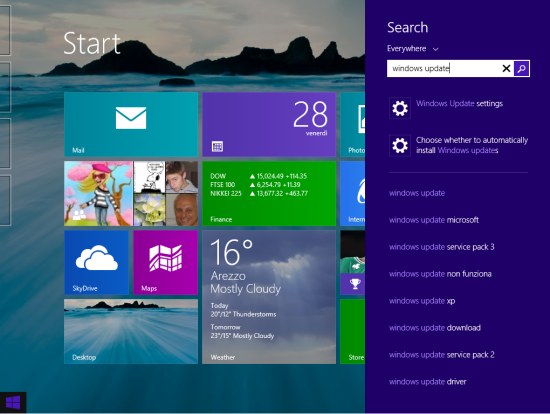Open the People tile with photos

[131, 193]
